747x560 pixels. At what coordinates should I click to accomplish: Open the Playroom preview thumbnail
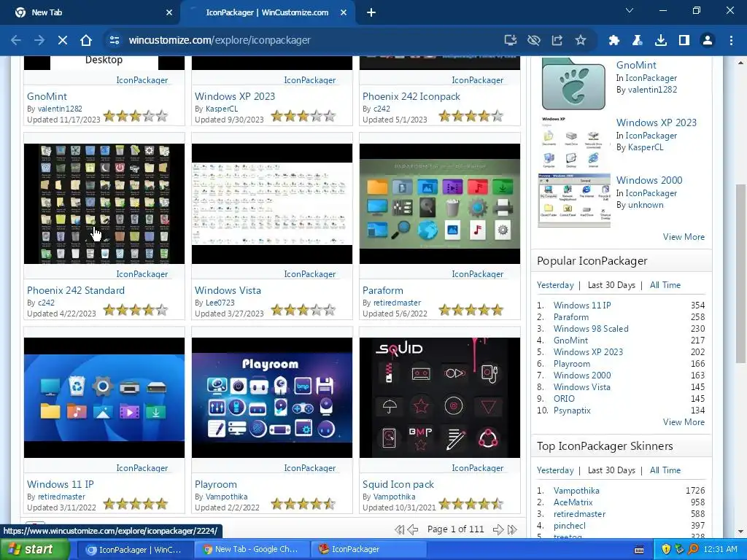272,397
